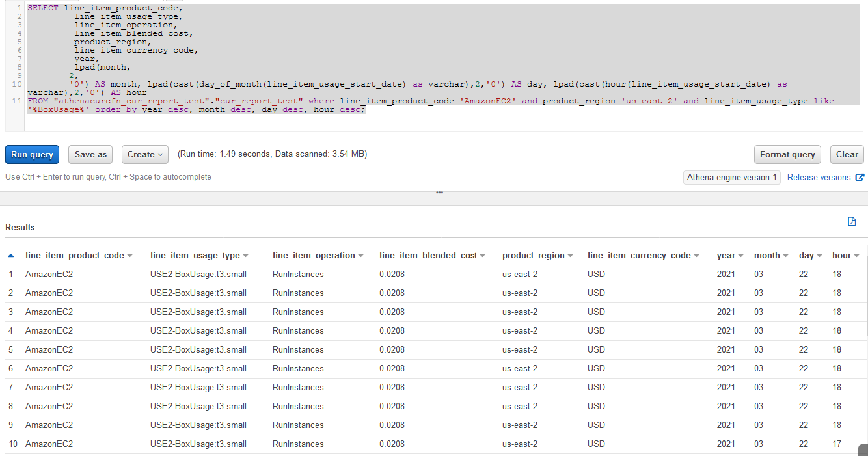Open the line_item_blended_cost column dropdown
The image size is (868, 456).
coord(483,255)
